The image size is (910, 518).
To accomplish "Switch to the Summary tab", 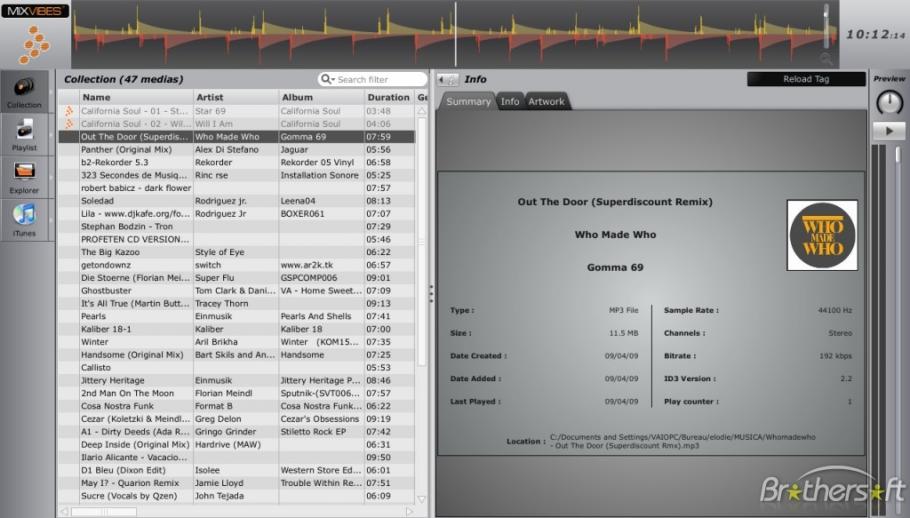I will 468,102.
